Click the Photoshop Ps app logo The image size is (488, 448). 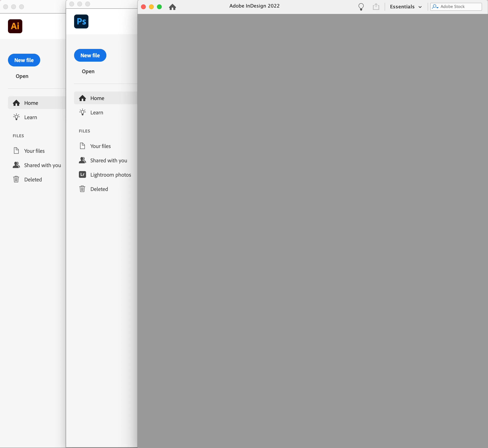pyautogui.click(x=81, y=21)
